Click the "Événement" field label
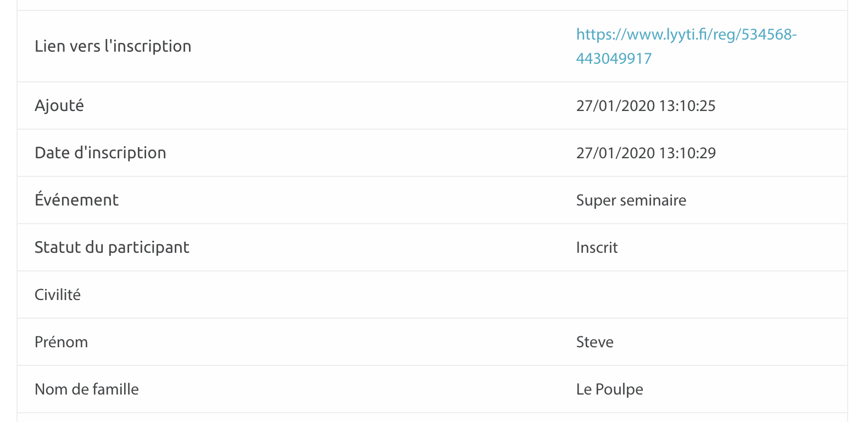The height and width of the screenshot is (422, 868). 76,200
